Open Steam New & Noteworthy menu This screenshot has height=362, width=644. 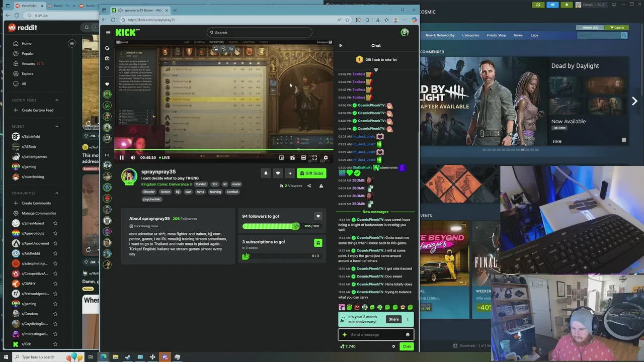point(440,35)
